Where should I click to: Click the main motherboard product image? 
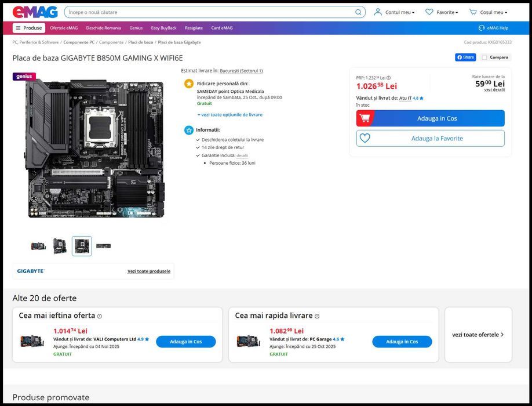tap(94, 148)
